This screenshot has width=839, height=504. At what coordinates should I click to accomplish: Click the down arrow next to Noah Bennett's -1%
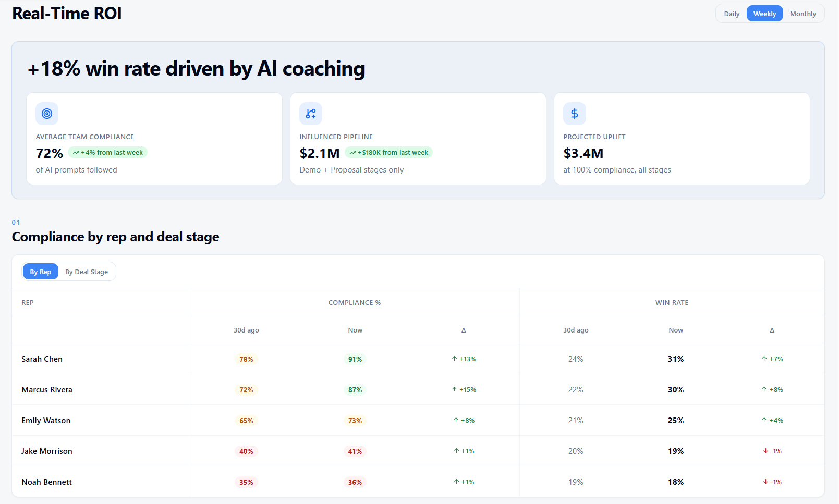(x=764, y=482)
